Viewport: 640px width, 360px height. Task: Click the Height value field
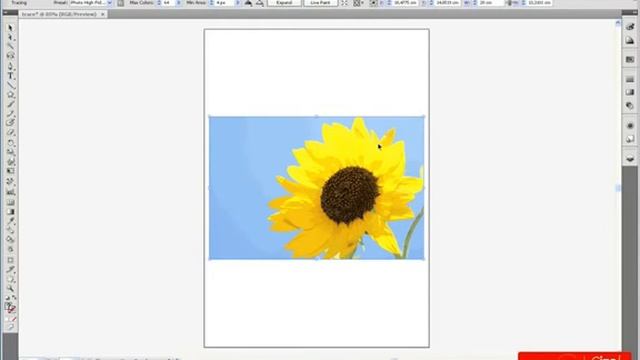coord(539,3)
